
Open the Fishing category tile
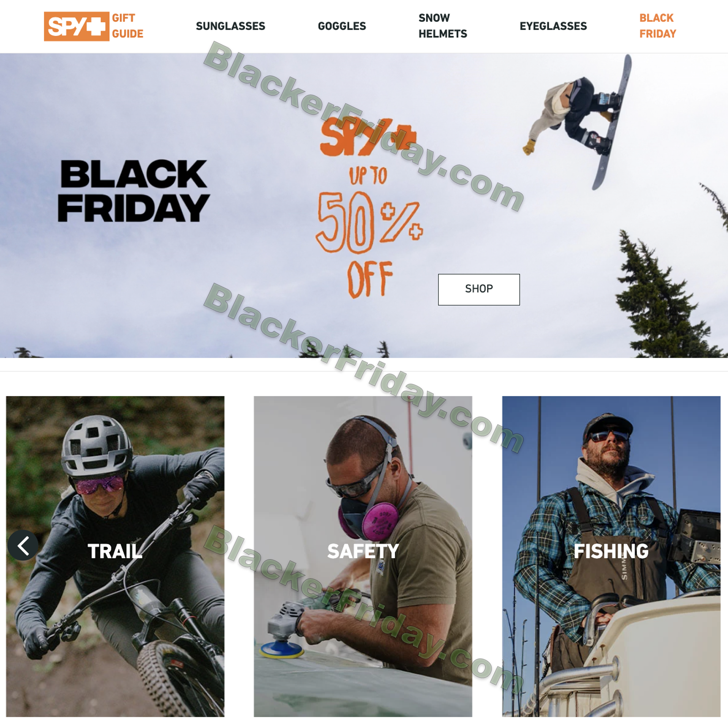[611, 556]
